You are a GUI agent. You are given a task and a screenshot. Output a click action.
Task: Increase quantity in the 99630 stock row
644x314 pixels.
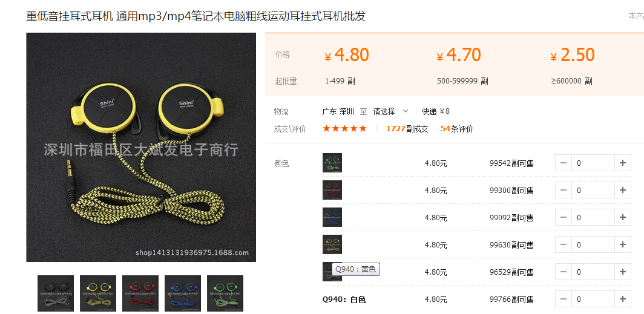tap(623, 244)
